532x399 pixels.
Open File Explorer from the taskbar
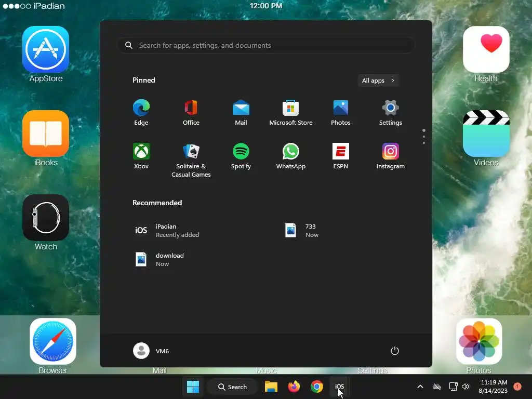coord(271,387)
